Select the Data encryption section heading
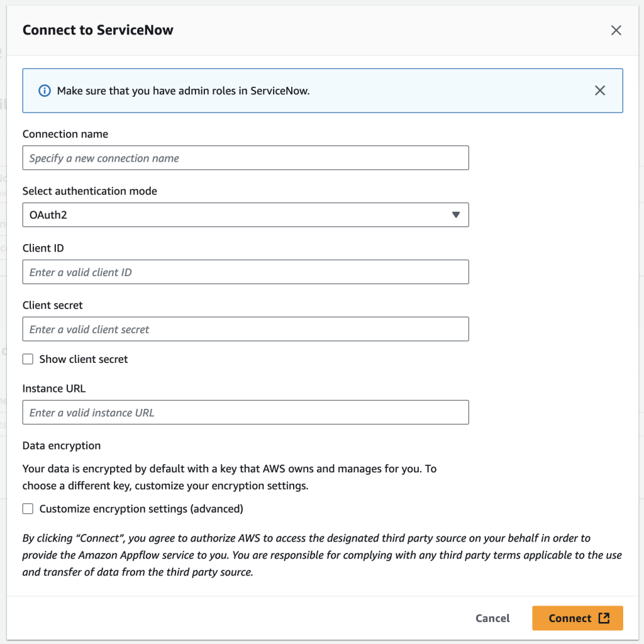Viewport: 644px width, 644px height. (x=61, y=445)
